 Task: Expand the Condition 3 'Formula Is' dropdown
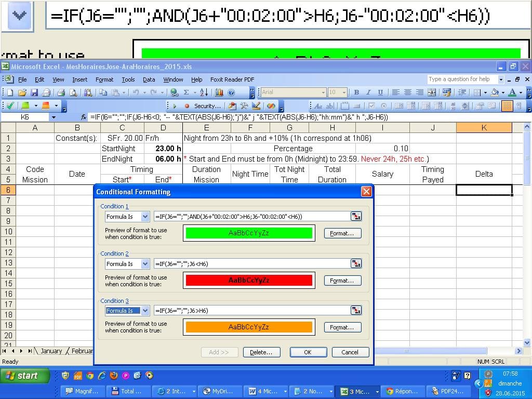tap(145, 311)
